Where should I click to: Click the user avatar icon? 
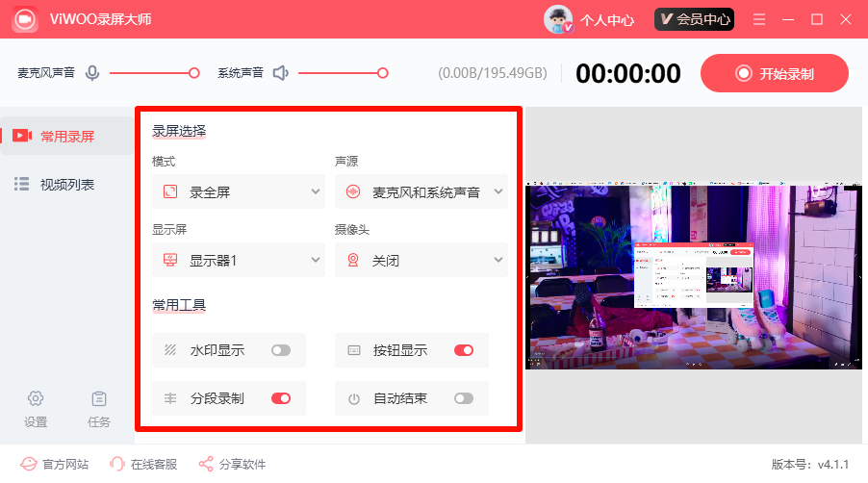tap(558, 20)
